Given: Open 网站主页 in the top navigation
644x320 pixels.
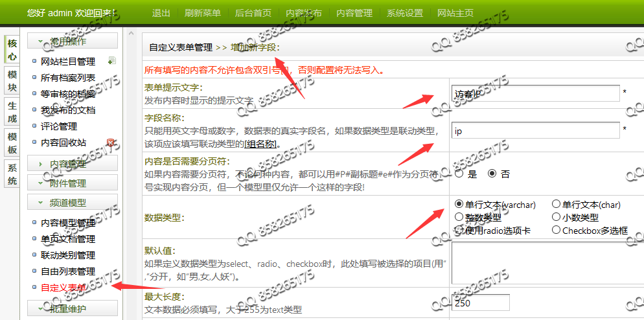Looking at the screenshot, I should (455, 13).
